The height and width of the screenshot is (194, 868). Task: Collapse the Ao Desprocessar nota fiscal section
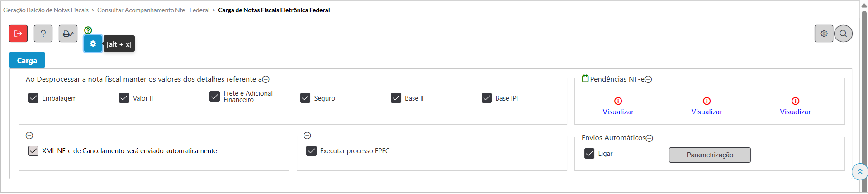pos(266,79)
